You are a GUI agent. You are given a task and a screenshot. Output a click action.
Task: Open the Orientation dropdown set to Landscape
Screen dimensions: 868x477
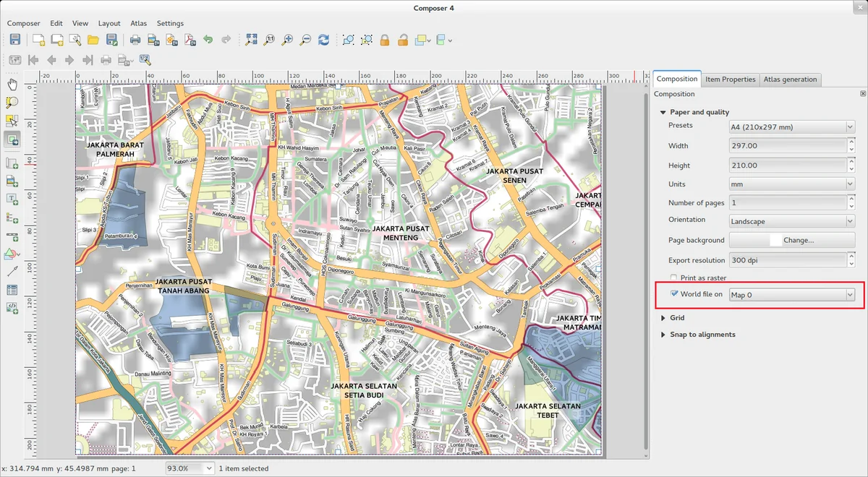point(791,222)
